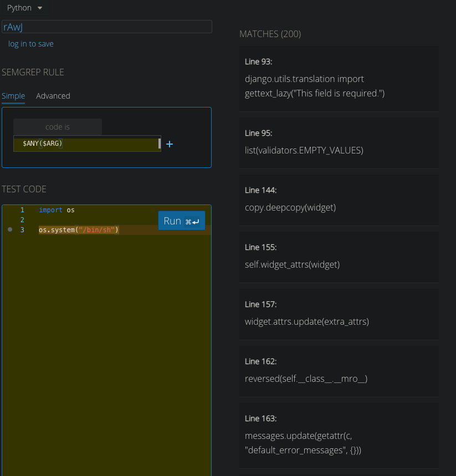
Task: Open the Line 93 gettext_lazy match
Action: click(339, 79)
